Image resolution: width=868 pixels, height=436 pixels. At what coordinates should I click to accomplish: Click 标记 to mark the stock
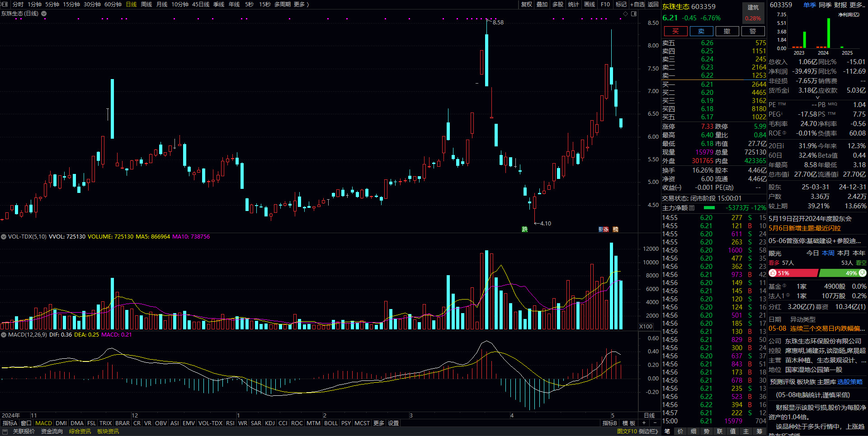coord(621,4)
